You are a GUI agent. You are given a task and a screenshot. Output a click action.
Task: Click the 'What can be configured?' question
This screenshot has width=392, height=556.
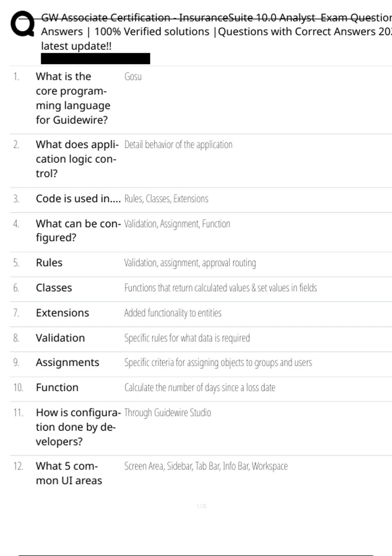[78, 231]
